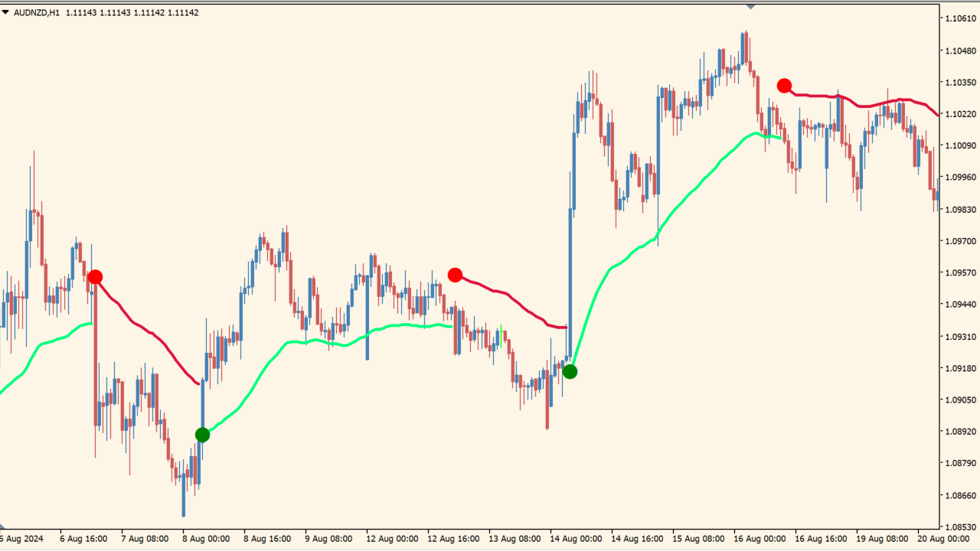Click price level 1.09050 on the axis
The width and height of the screenshot is (980, 551).
point(961,399)
